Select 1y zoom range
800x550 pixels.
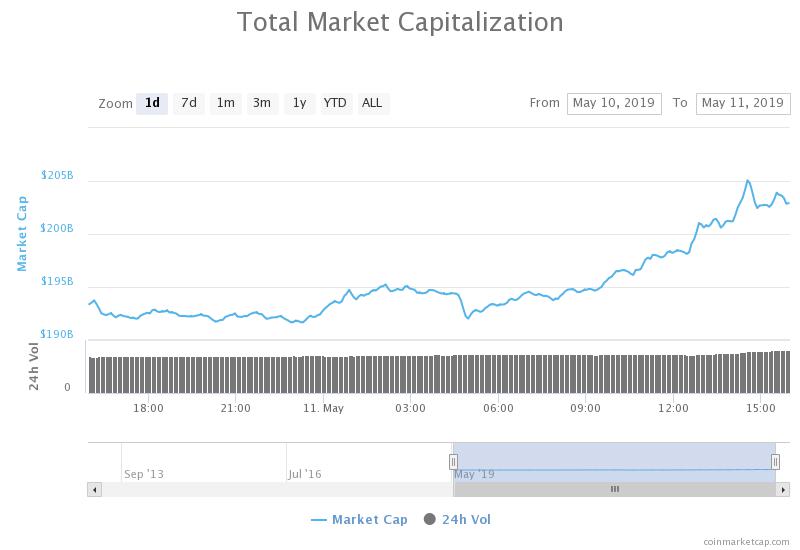299,103
